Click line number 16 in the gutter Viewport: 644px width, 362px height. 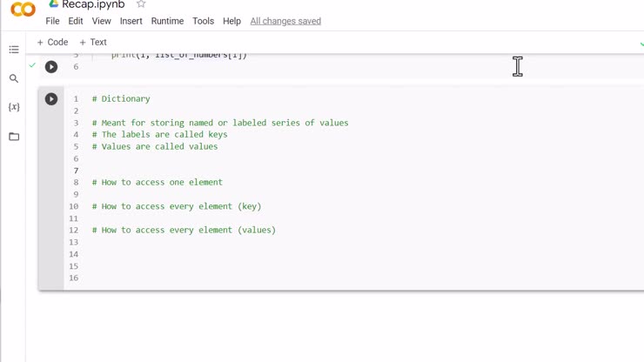click(x=73, y=278)
